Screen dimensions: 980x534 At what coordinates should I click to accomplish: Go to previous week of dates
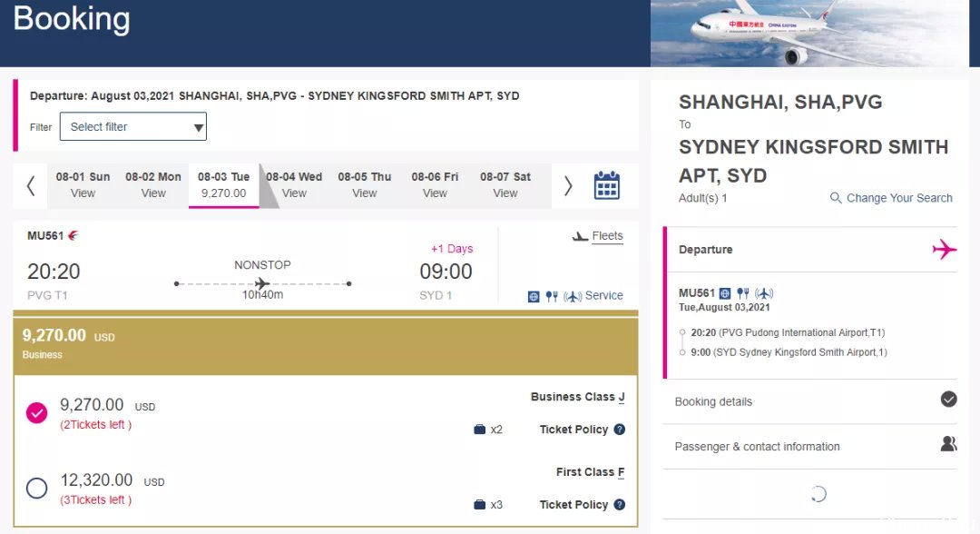(x=31, y=185)
